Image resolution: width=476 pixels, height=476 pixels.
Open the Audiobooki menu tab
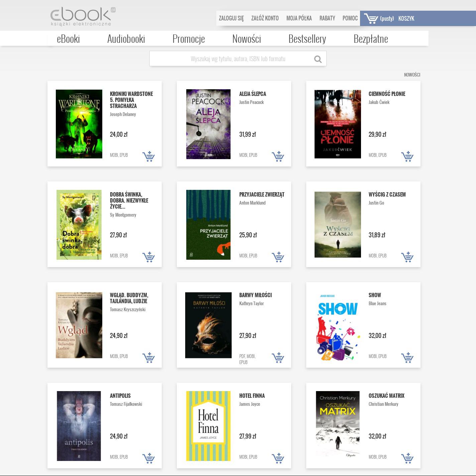[x=126, y=39]
